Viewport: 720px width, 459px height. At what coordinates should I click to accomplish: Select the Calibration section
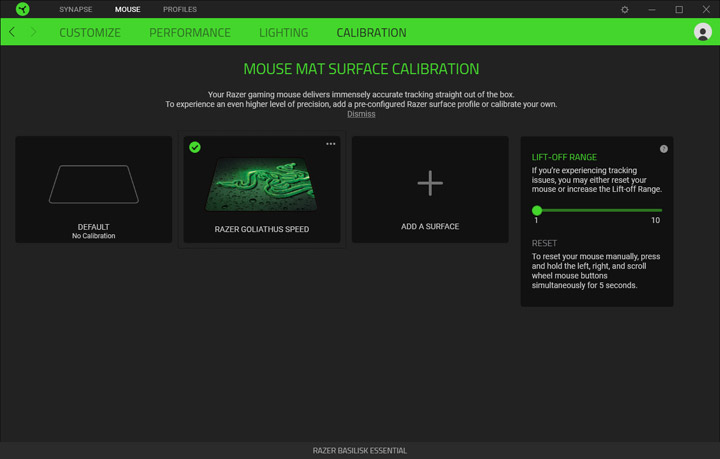371,33
